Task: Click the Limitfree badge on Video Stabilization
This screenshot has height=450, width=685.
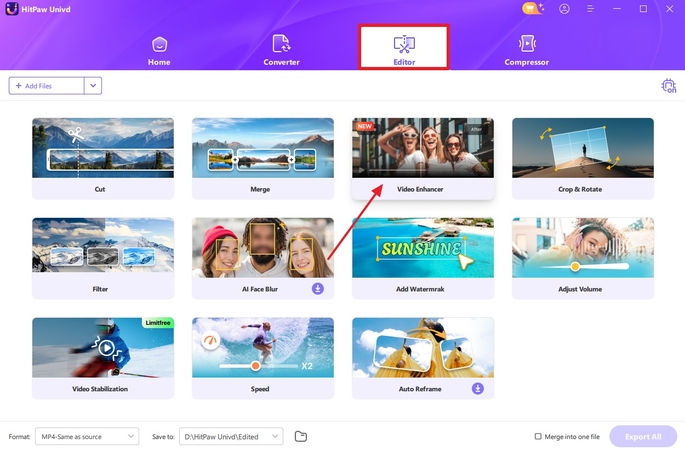Action: coord(158,322)
